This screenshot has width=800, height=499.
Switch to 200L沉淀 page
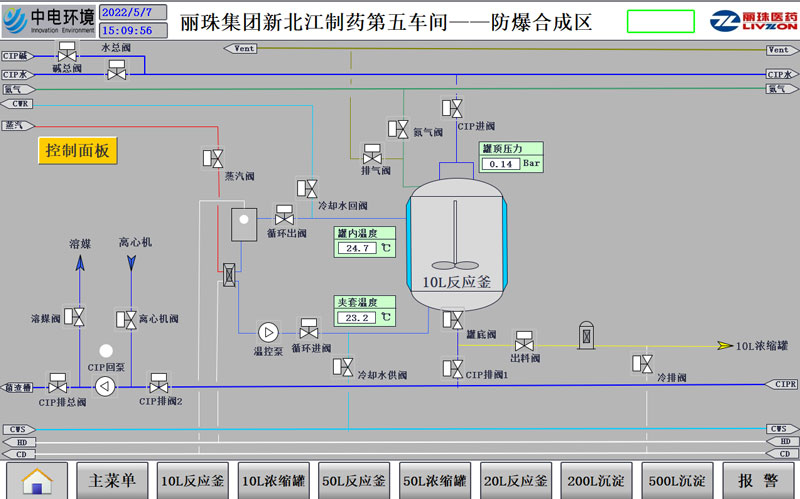tap(596, 480)
